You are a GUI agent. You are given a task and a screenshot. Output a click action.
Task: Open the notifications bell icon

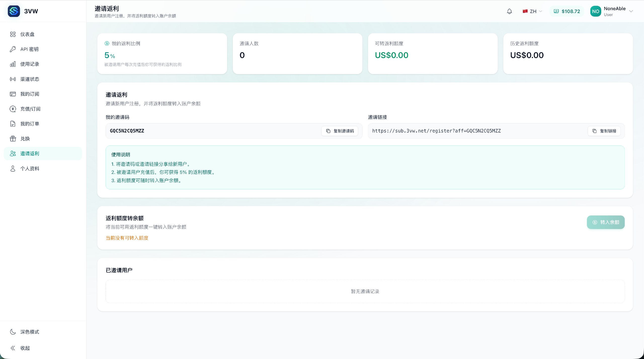509,11
